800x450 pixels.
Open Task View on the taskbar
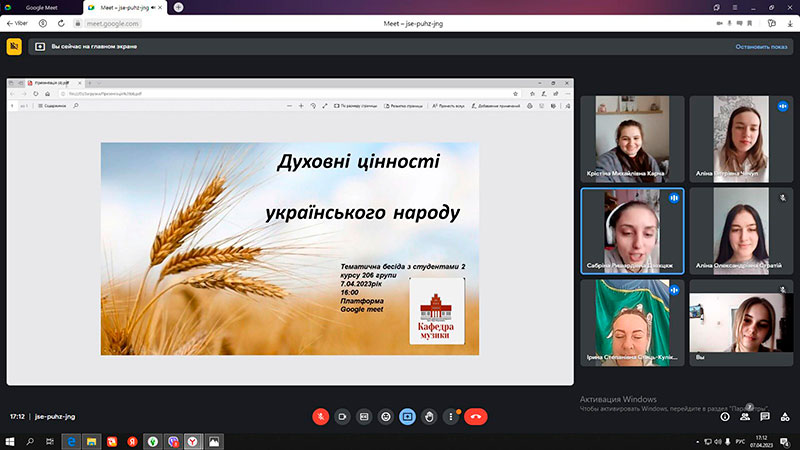pos(49,441)
